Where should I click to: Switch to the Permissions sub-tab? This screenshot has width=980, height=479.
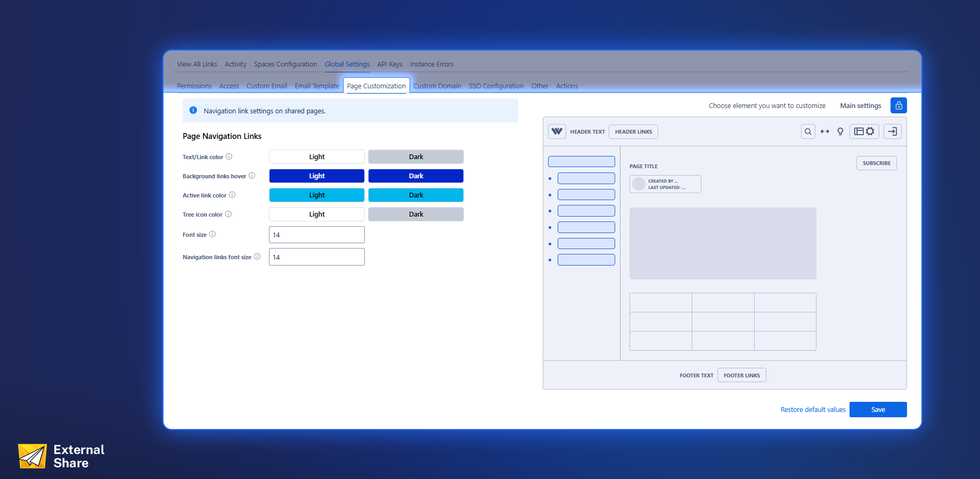[x=194, y=86]
